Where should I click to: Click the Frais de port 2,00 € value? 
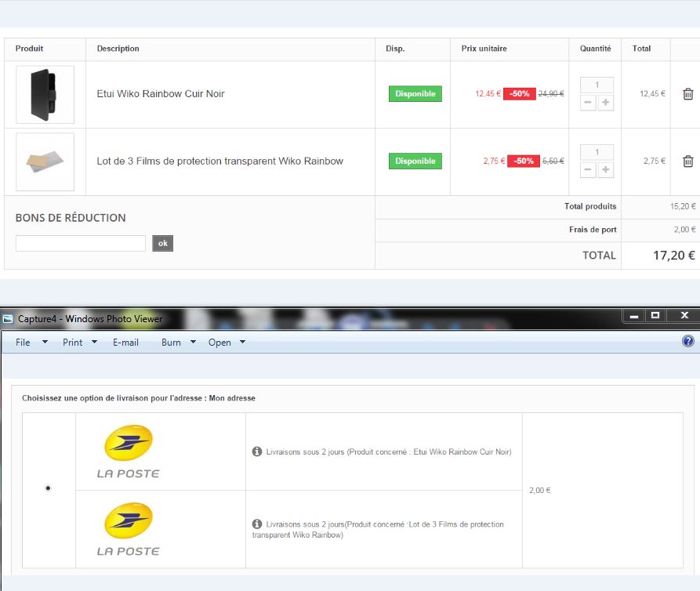684,230
